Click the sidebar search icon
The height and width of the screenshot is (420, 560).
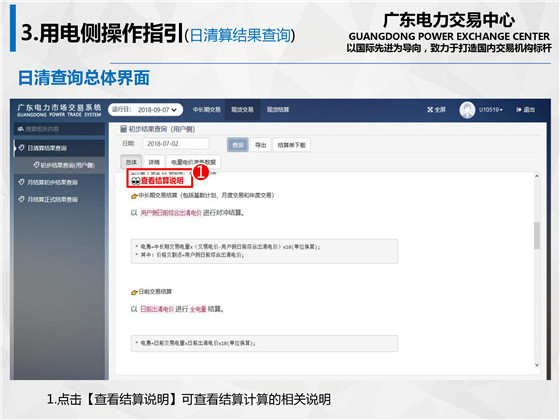21,129
